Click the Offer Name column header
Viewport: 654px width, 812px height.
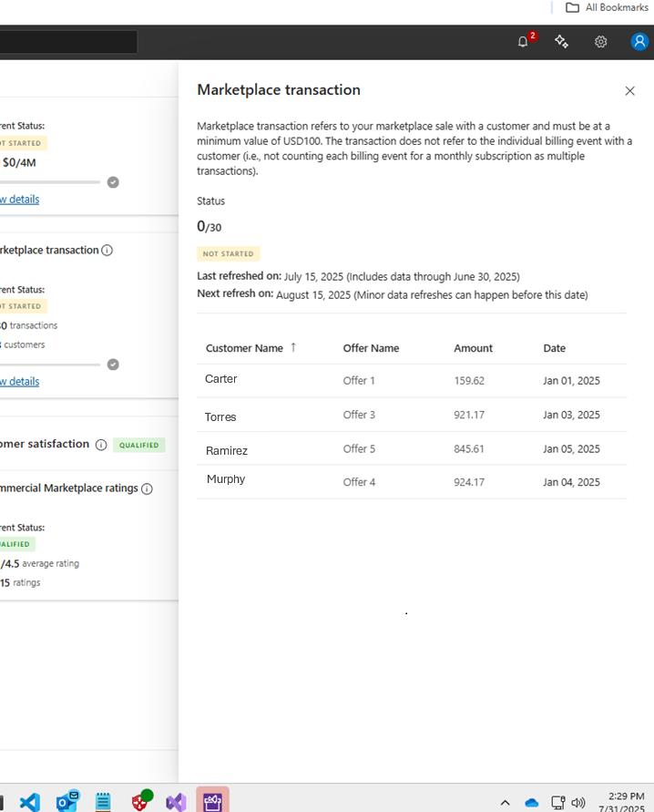(x=371, y=348)
